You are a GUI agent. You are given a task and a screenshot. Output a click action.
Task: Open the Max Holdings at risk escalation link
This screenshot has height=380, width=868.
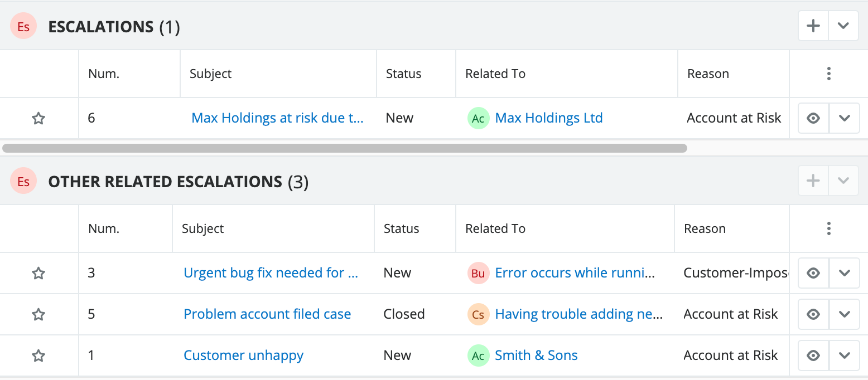[277, 118]
